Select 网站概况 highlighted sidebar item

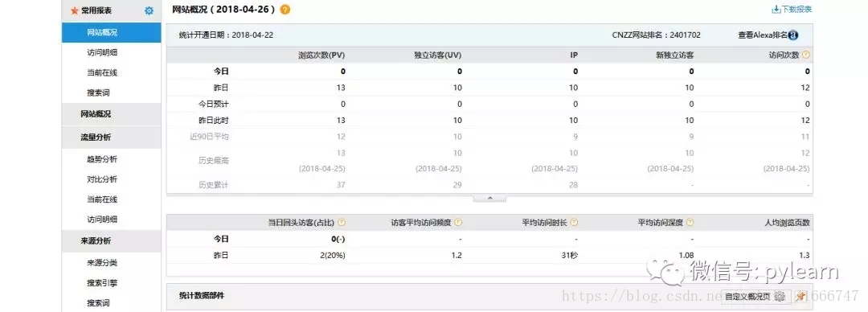111,33
